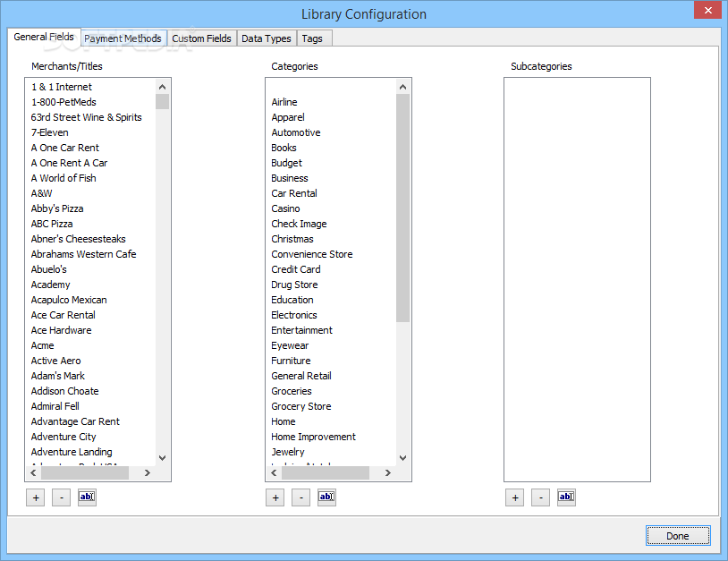Viewport: 728px width, 561px height.
Task: Select merchant '1-800-PetMeds'
Action: (63, 102)
